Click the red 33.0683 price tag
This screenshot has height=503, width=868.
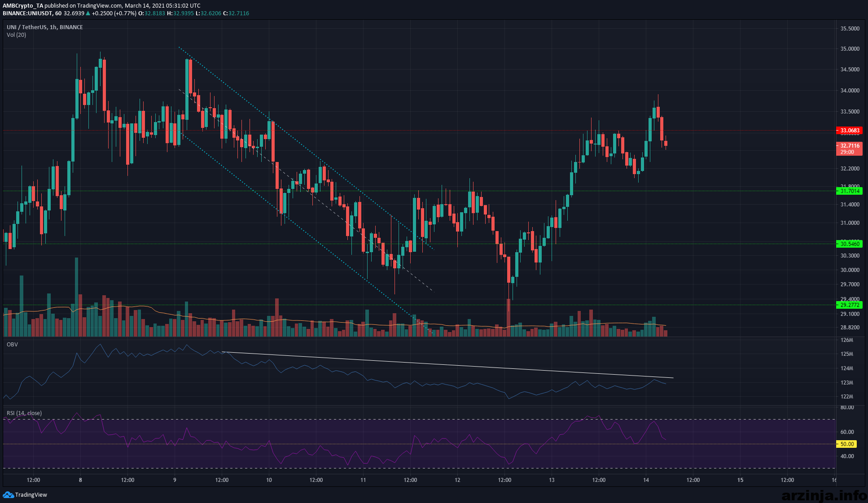(849, 131)
